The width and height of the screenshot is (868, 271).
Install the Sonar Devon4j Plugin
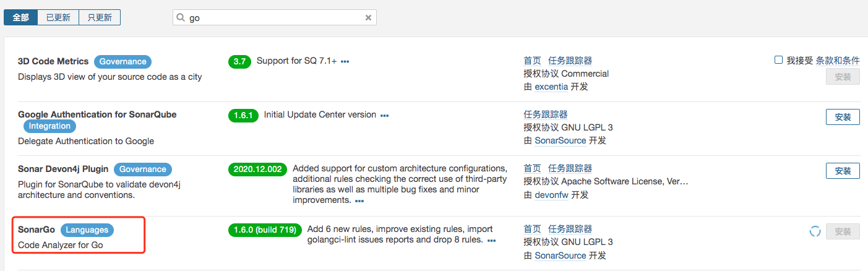pyautogui.click(x=843, y=171)
